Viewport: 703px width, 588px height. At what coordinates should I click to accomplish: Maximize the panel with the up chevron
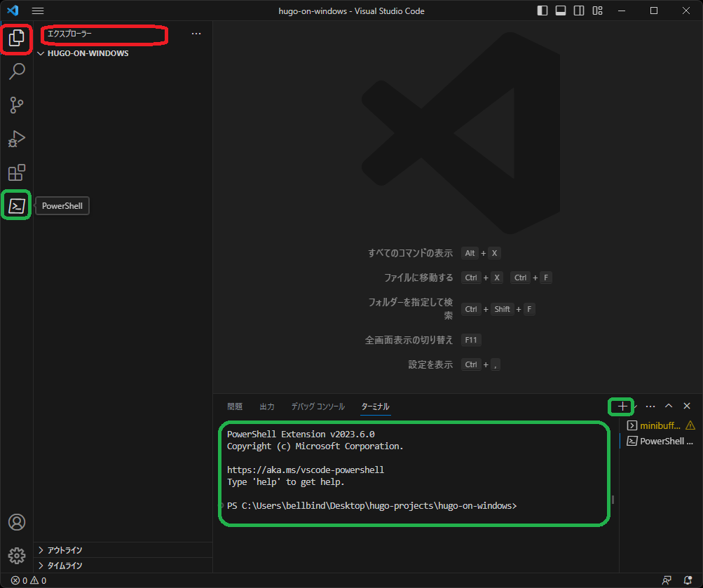point(669,406)
